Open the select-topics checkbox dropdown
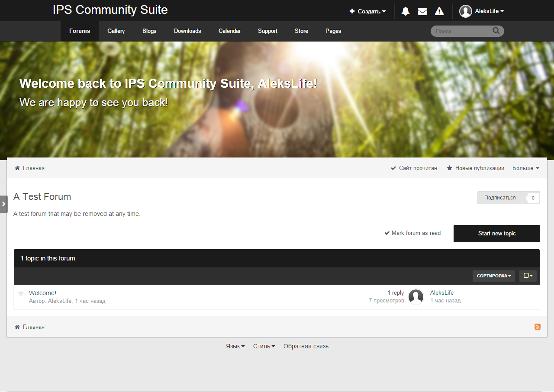Viewport: 554px width, 392px height. pos(528,276)
